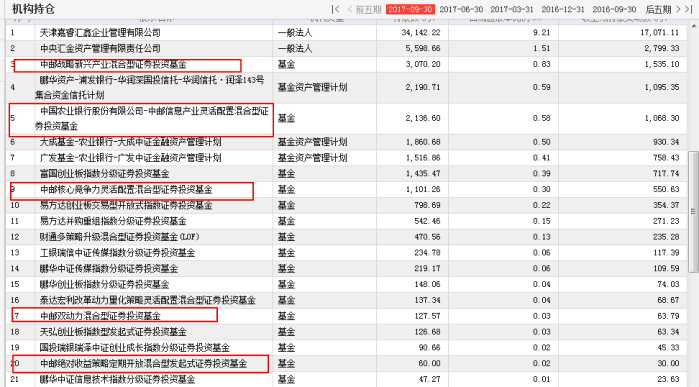Click the 后五期 link
Viewport: 699px width, 387px height.
coord(658,9)
